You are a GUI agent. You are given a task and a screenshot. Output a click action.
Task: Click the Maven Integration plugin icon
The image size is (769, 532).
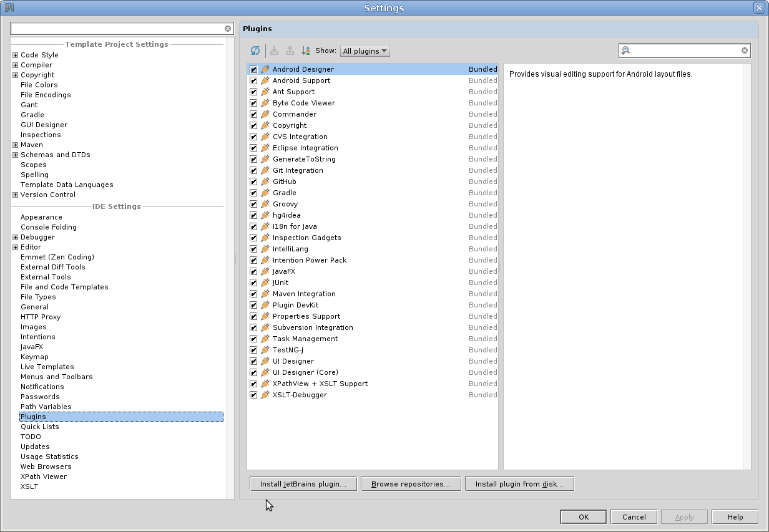point(265,294)
